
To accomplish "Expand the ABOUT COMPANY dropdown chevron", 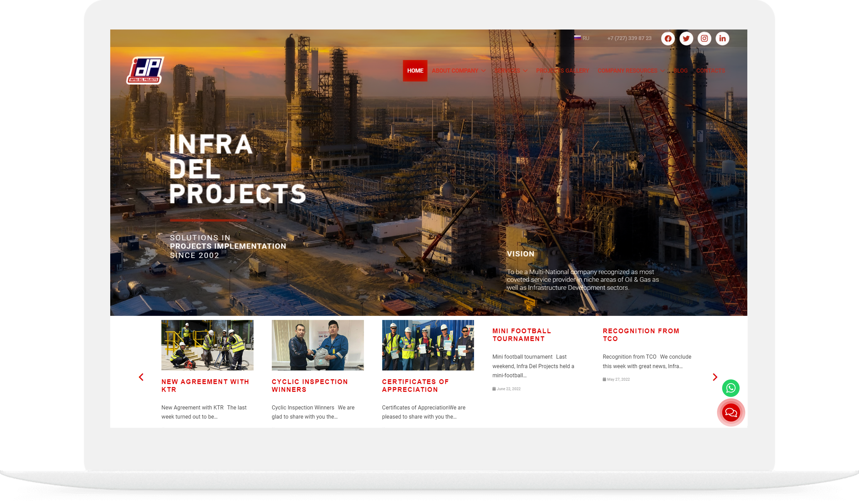I will [x=483, y=71].
